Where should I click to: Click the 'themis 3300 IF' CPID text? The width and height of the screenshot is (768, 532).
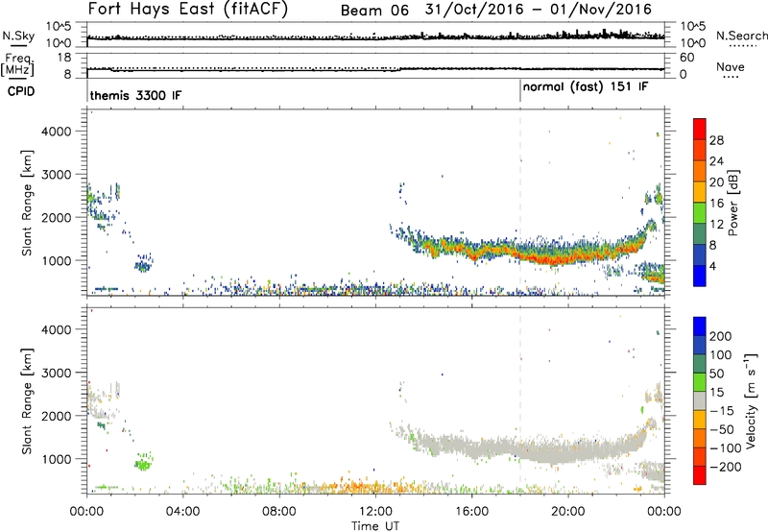pyautogui.click(x=135, y=95)
